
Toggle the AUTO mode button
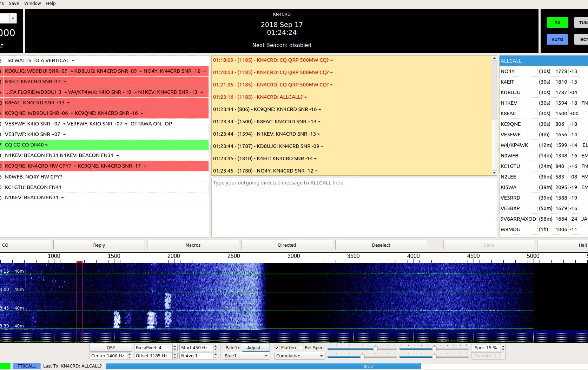[x=557, y=39]
